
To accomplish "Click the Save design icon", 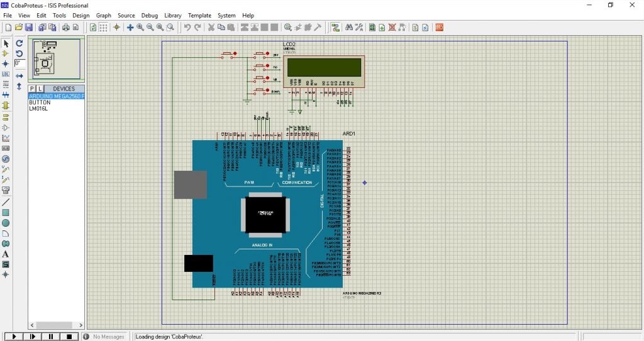I will point(29,28).
